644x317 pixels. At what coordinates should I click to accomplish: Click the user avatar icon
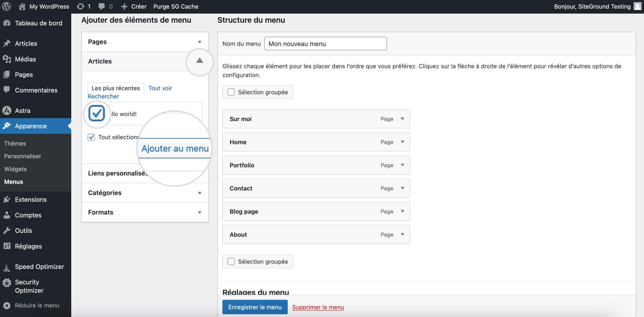tap(637, 6)
